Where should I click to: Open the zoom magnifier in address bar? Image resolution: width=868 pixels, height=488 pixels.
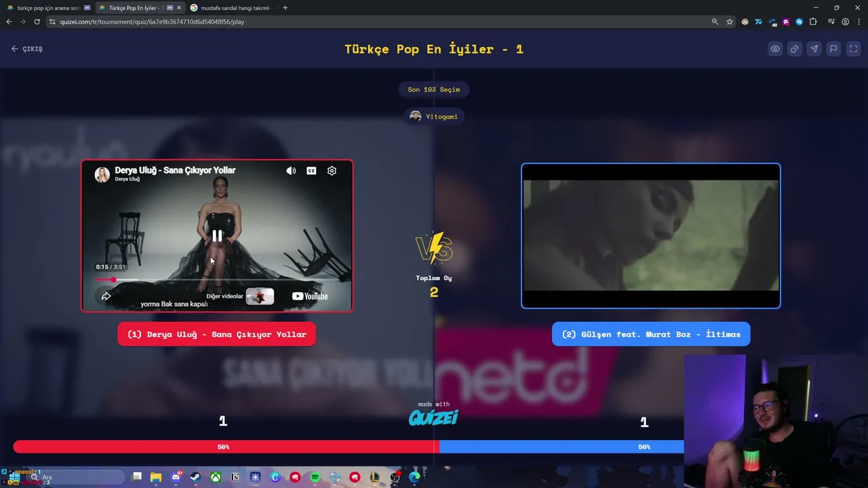pos(715,22)
